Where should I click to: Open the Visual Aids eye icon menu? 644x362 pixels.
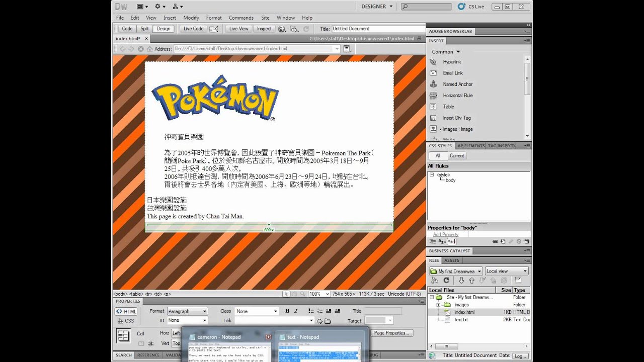pos(294,29)
